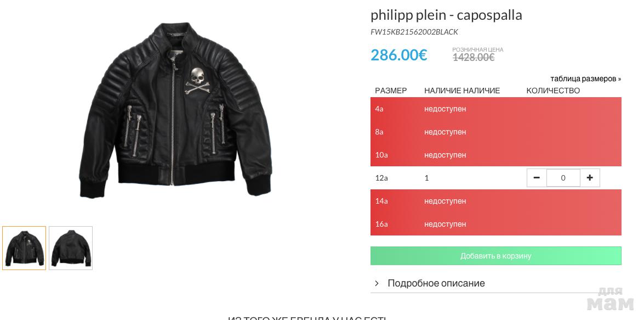
Task: Click the unavailable 10a size row
Action: (495, 155)
